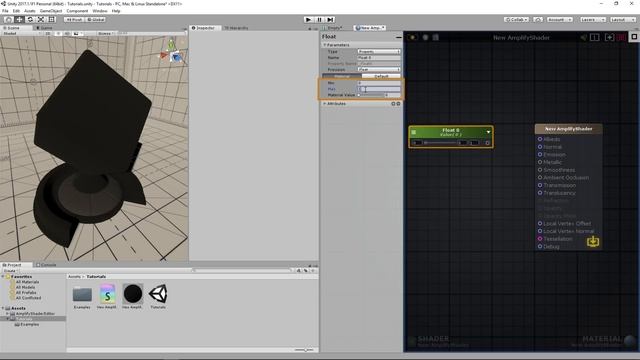The width and height of the screenshot is (640, 360).
Task: Maximize the shader editor canvas
Action: click(634, 37)
